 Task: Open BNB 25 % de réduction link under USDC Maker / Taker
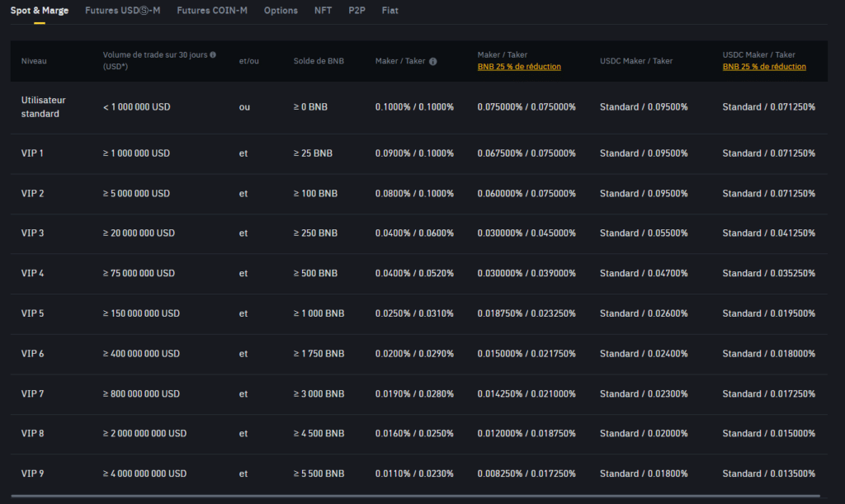coord(764,67)
